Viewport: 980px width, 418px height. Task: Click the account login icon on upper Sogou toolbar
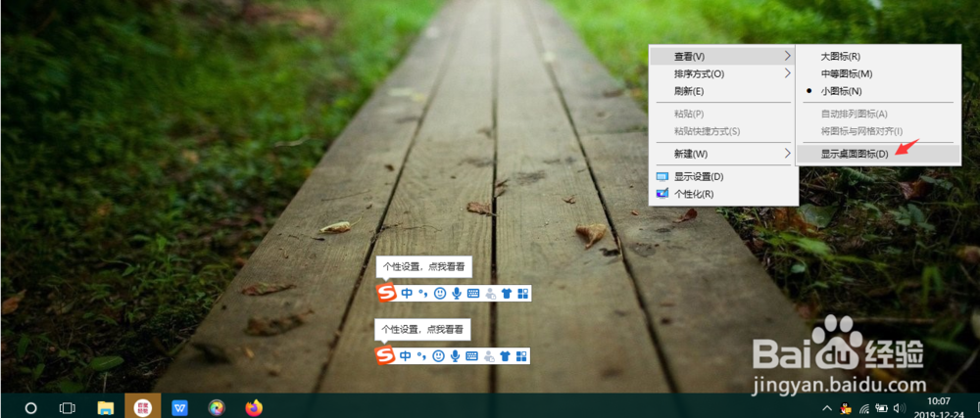tap(490, 294)
